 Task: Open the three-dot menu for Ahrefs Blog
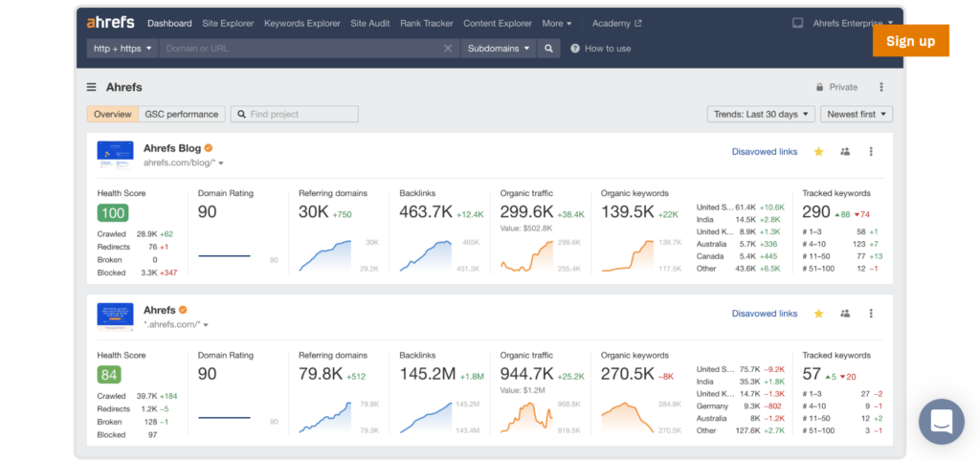pyautogui.click(x=871, y=152)
